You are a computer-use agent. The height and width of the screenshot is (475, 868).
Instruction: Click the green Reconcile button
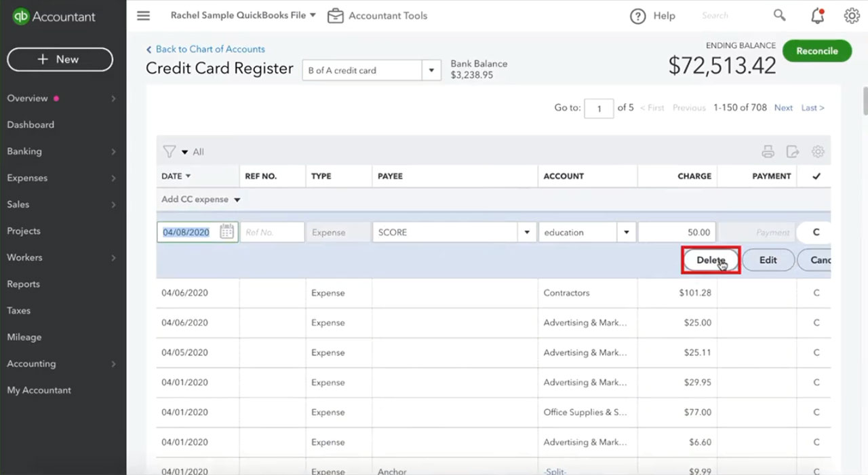coord(817,51)
